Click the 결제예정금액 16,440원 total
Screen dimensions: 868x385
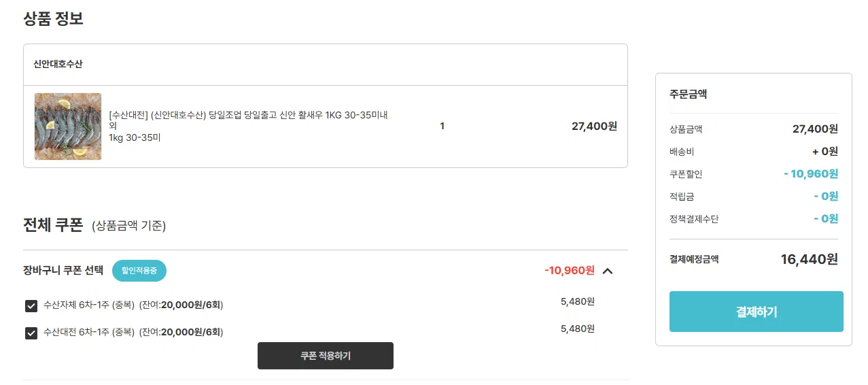point(754,258)
